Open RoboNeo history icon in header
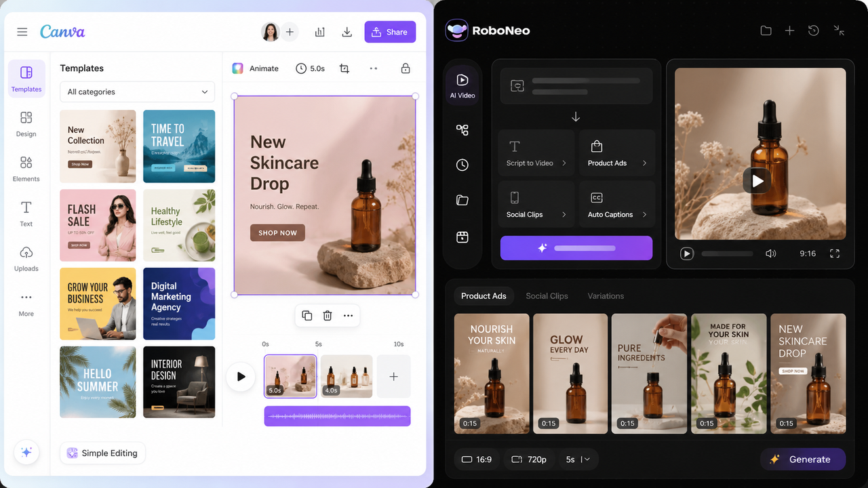This screenshot has height=488, width=868. point(814,30)
